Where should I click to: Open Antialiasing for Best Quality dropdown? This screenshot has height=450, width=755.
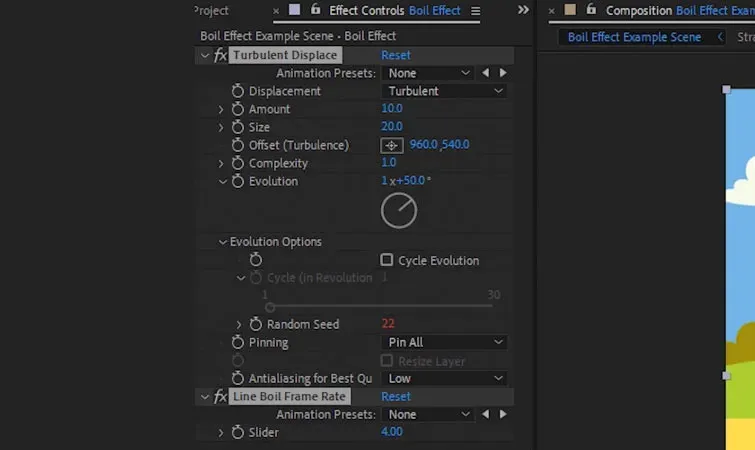click(444, 378)
